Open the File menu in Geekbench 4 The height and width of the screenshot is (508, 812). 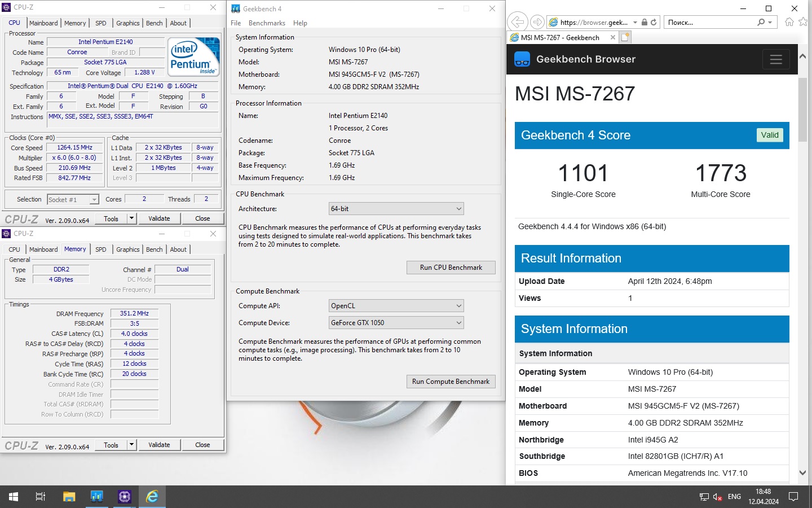click(x=236, y=23)
